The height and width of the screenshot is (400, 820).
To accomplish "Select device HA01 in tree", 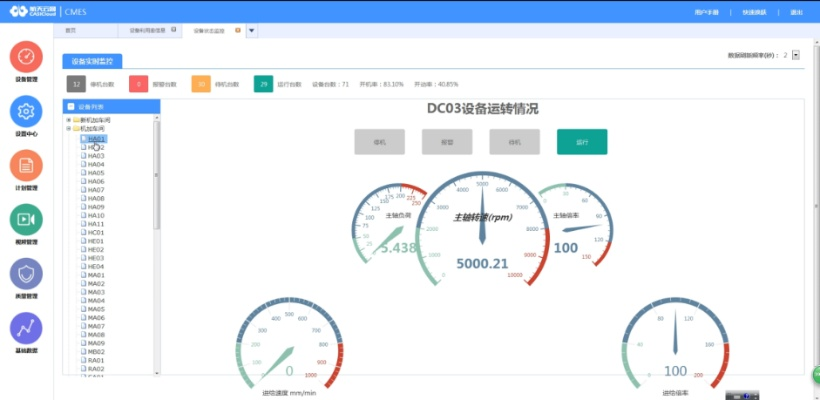I will point(96,139).
